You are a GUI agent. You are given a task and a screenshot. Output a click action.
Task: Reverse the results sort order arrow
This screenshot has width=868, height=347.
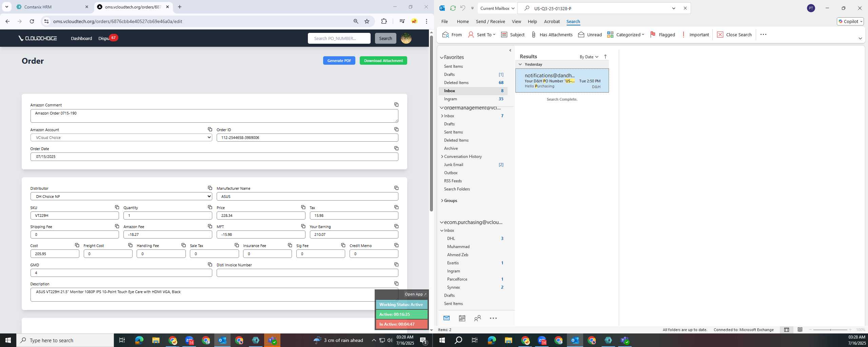coord(605,57)
